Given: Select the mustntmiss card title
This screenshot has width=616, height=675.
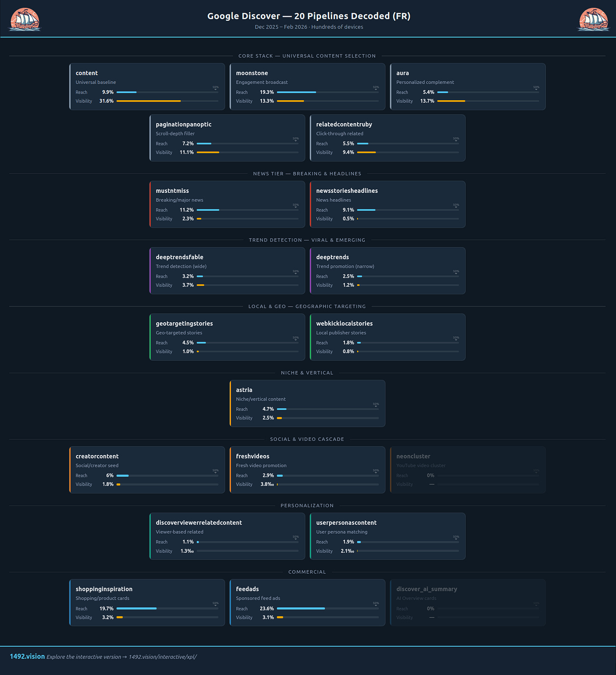Looking at the screenshot, I should (x=172, y=191).
